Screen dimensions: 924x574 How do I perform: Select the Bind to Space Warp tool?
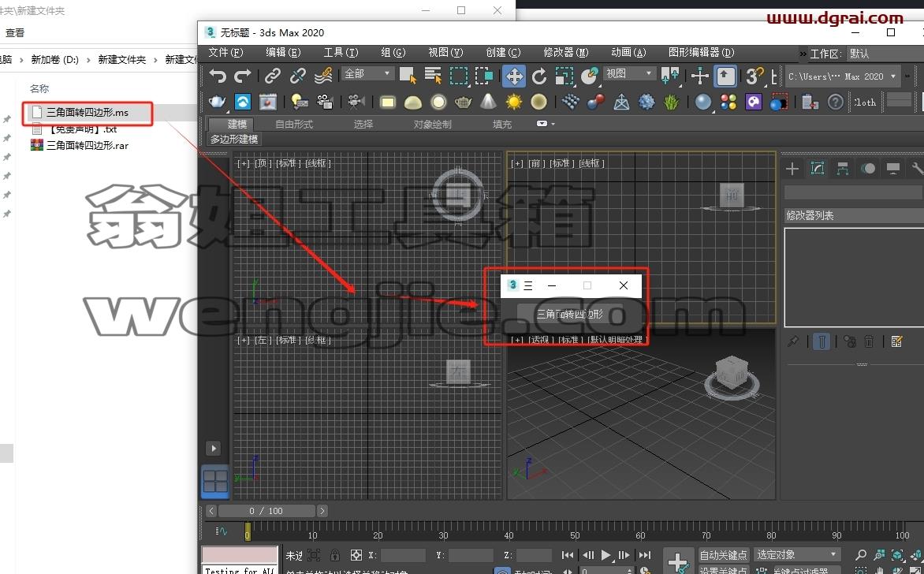pos(323,76)
